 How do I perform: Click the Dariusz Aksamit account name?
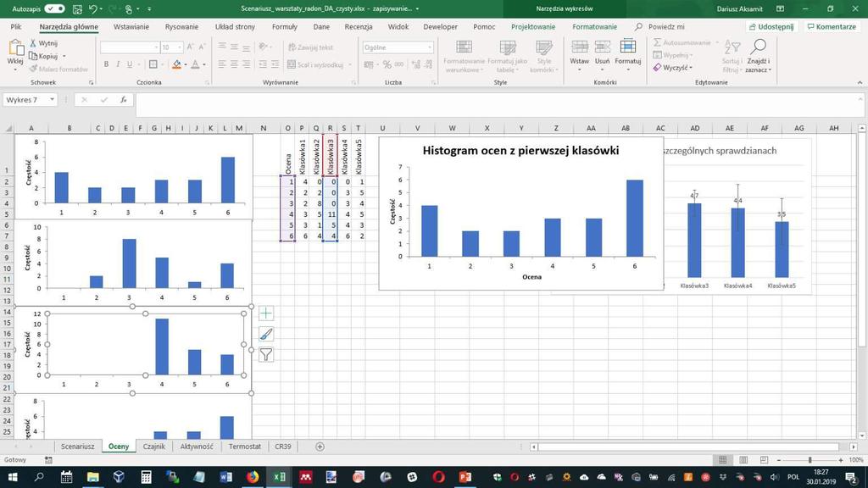coord(739,8)
